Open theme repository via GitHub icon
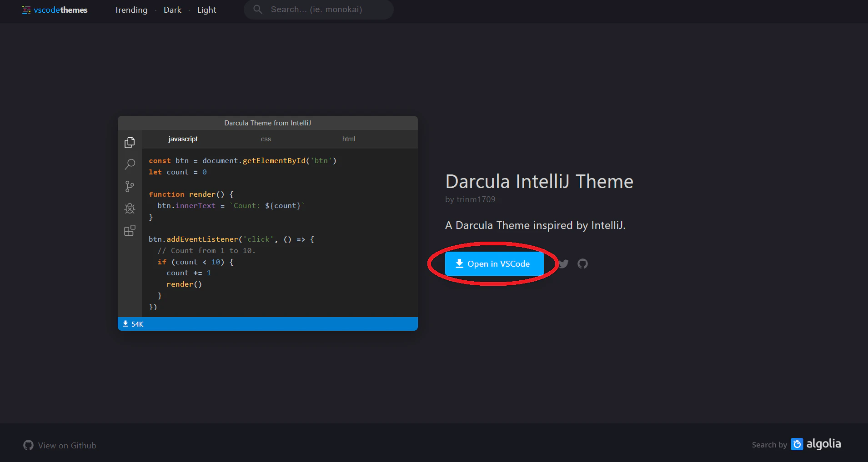868x462 pixels. (x=582, y=263)
